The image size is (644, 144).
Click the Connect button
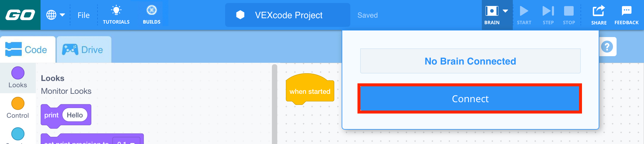click(x=470, y=99)
